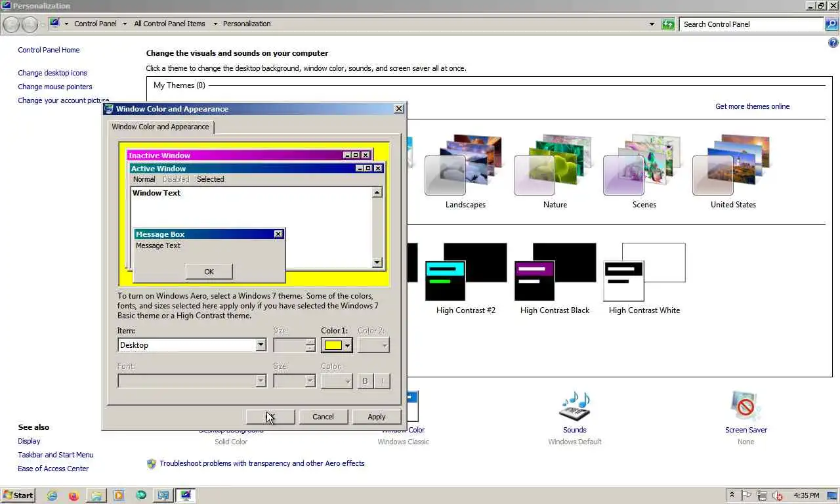Refresh the Control Panel address bar
Screen dimensions: 840x504
pyautogui.click(x=668, y=24)
